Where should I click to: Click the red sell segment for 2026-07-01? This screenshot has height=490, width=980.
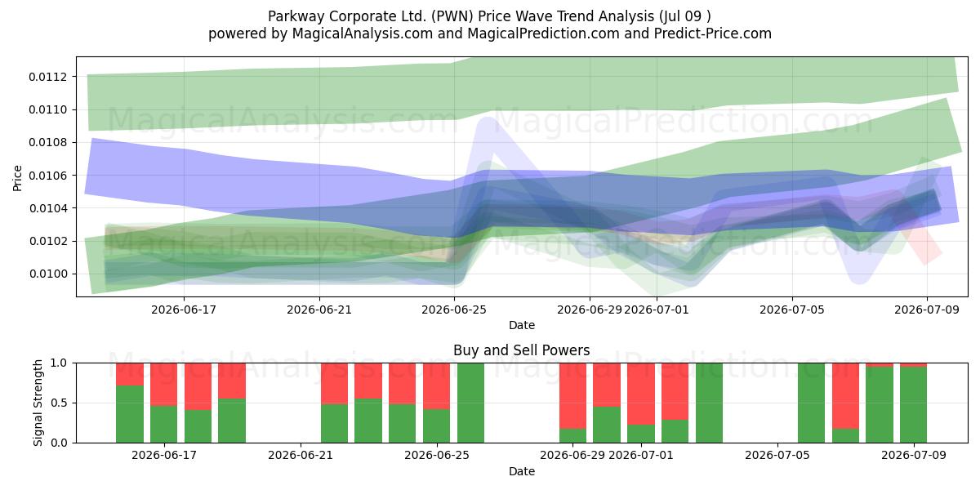click(x=641, y=394)
